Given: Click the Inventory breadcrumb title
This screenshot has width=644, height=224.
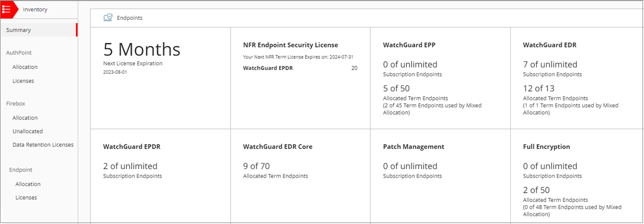Looking at the screenshot, I should coord(36,9).
